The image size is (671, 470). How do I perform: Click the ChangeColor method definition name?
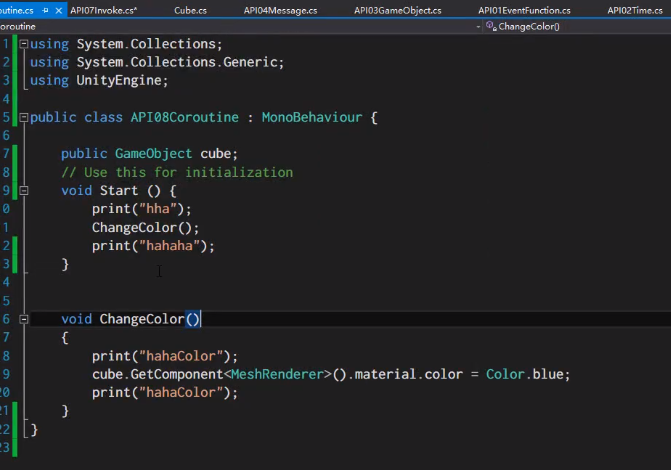pyautogui.click(x=142, y=319)
